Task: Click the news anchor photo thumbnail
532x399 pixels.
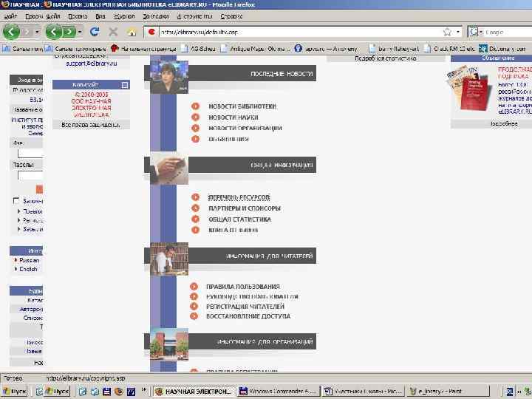Action: coord(169,77)
